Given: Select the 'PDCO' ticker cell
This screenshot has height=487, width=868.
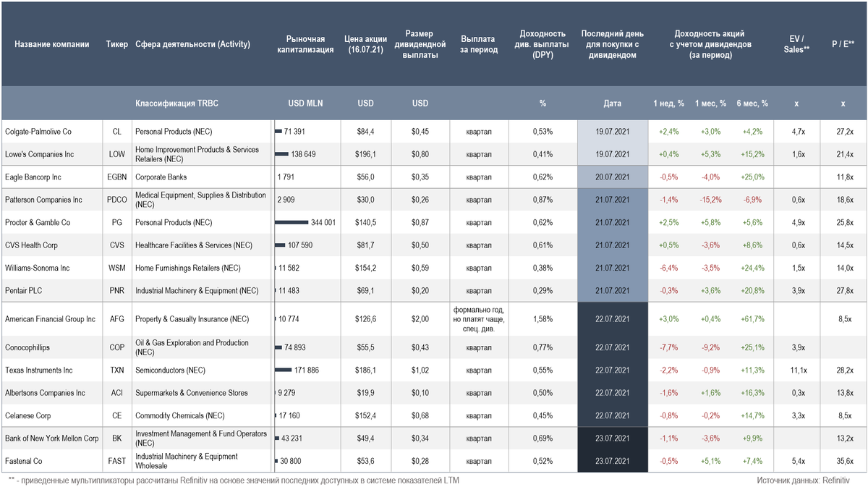Looking at the screenshot, I should [117, 200].
